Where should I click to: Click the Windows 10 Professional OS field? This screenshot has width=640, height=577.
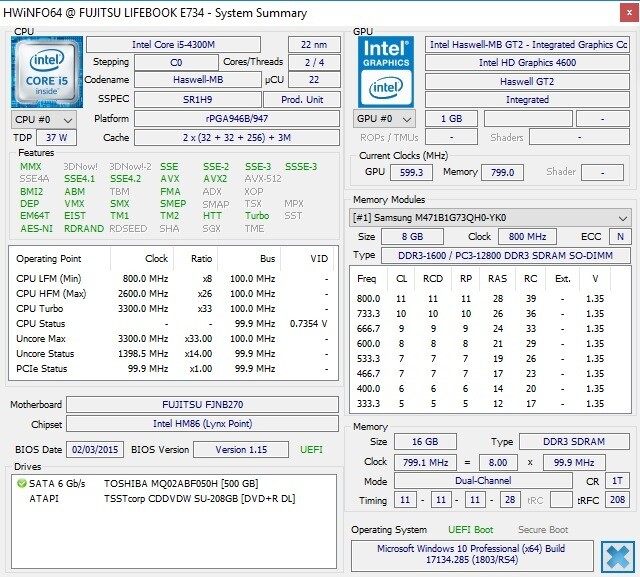click(x=472, y=555)
